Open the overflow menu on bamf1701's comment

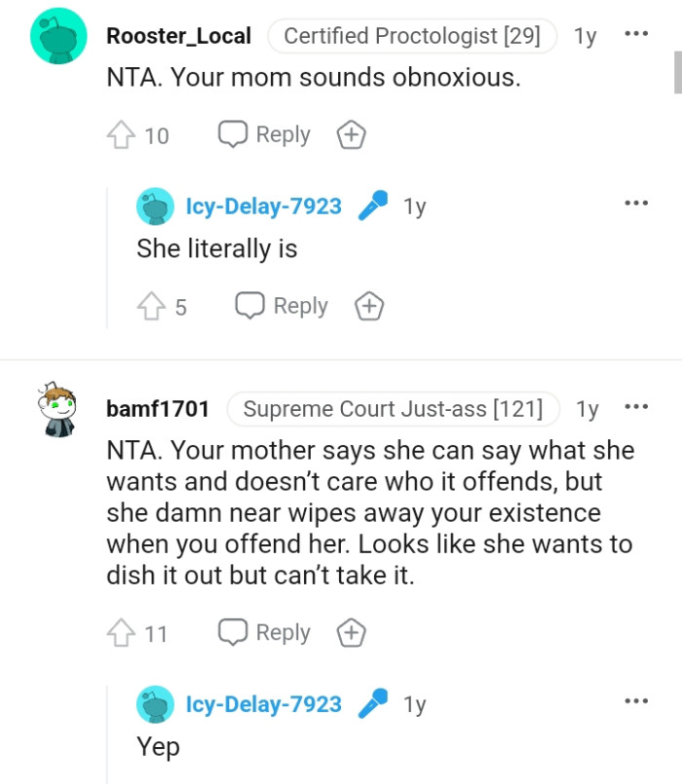pos(635,410)
